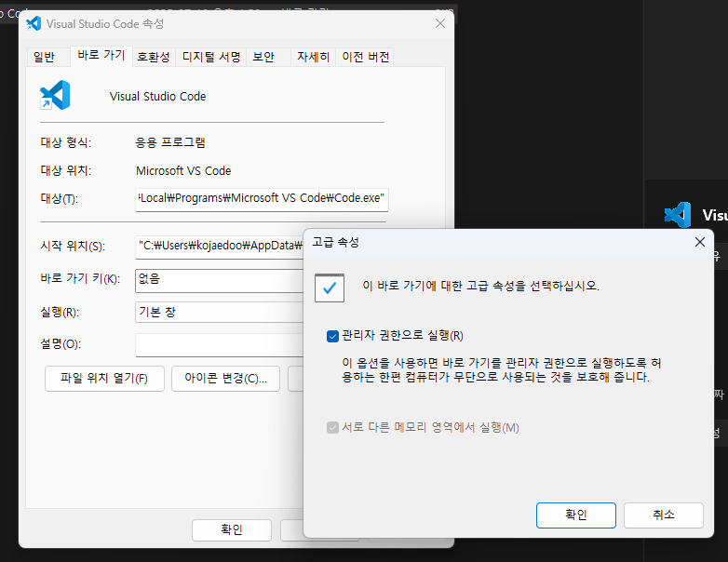Screen dimensions: 728x562
Task: Open the 디지털 서명 tab
Action: pos(211,57)
